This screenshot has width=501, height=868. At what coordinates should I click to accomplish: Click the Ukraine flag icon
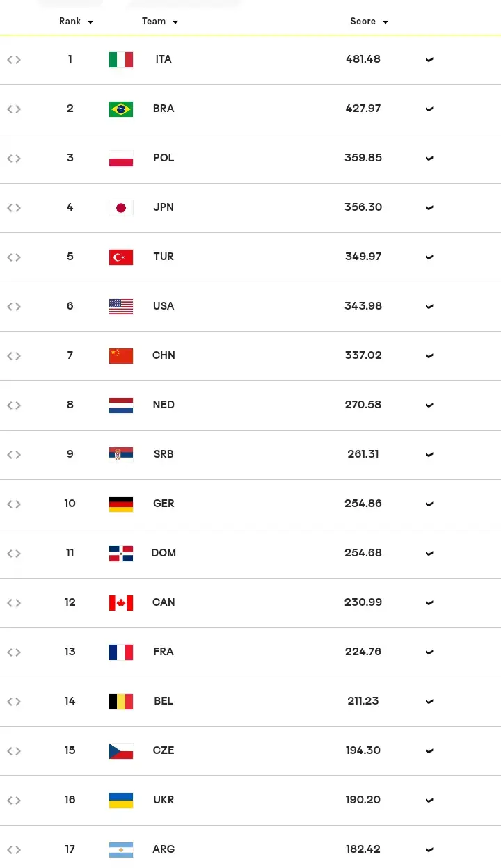tap(121, 801)
